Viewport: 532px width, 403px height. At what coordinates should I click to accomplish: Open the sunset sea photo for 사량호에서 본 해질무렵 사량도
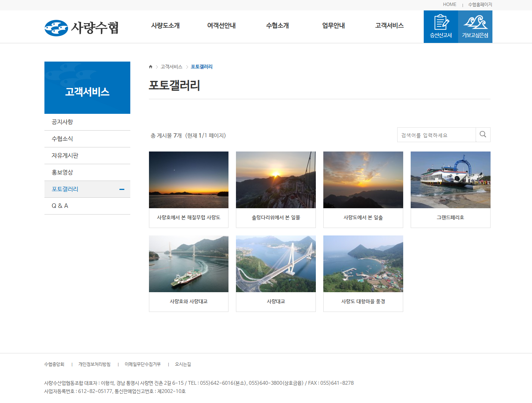(189, 180)
